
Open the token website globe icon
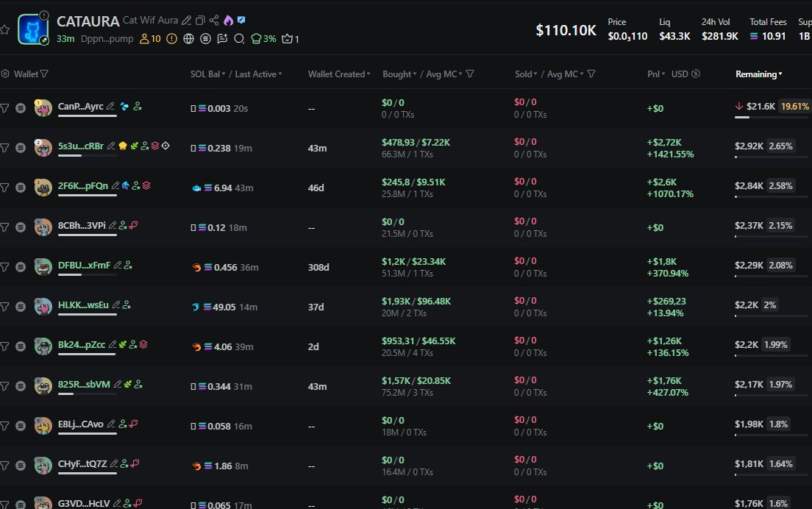[188, 39]
